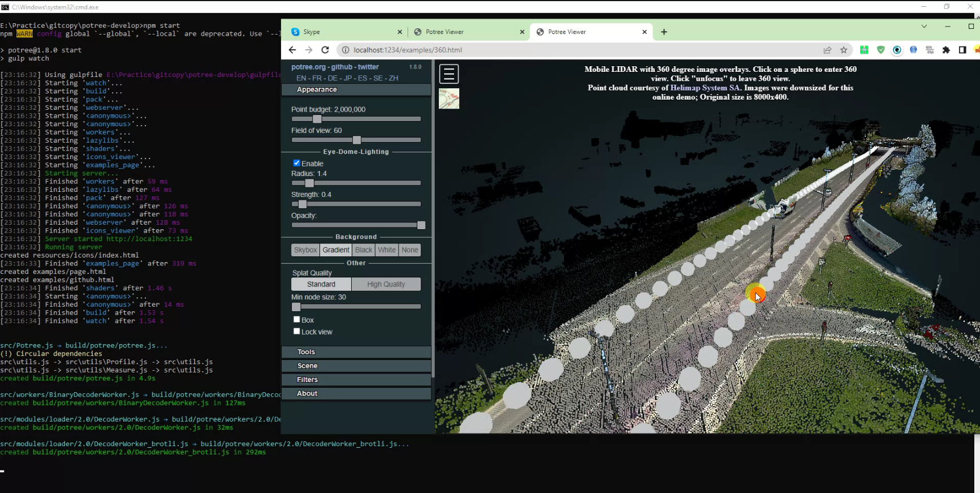980x493 pixels.
Task: Select Standard splat quality
Action: 321,284
